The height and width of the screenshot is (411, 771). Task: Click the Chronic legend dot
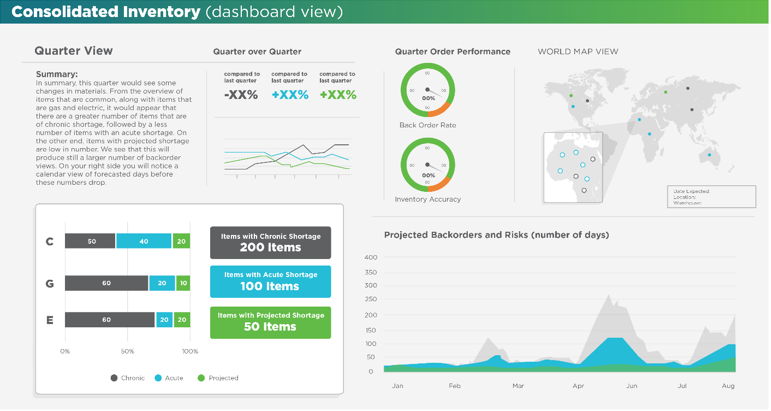pyautogui.click(x=114, y=378)
